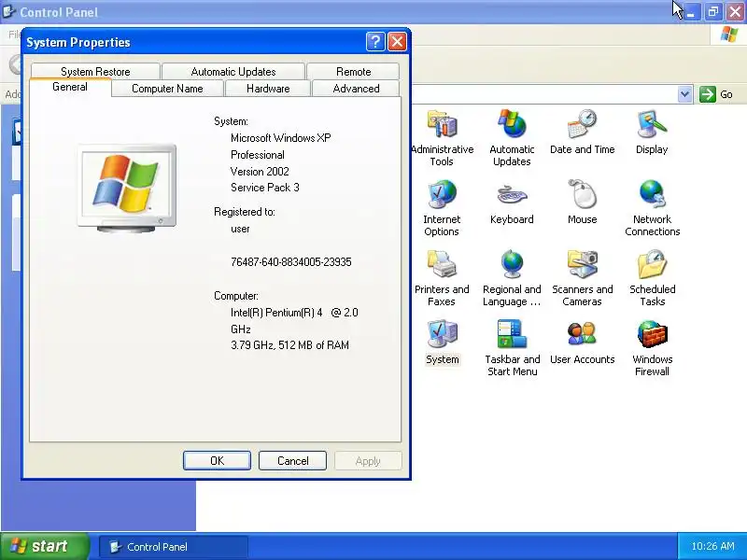The height and width of the screenshot is (560, 747).
Task: Select the System icon in Control Panel
Action: (x=442, y=342)
